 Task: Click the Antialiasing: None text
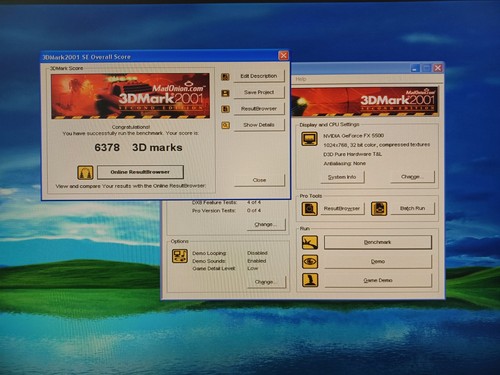click(x=344, y=163)
